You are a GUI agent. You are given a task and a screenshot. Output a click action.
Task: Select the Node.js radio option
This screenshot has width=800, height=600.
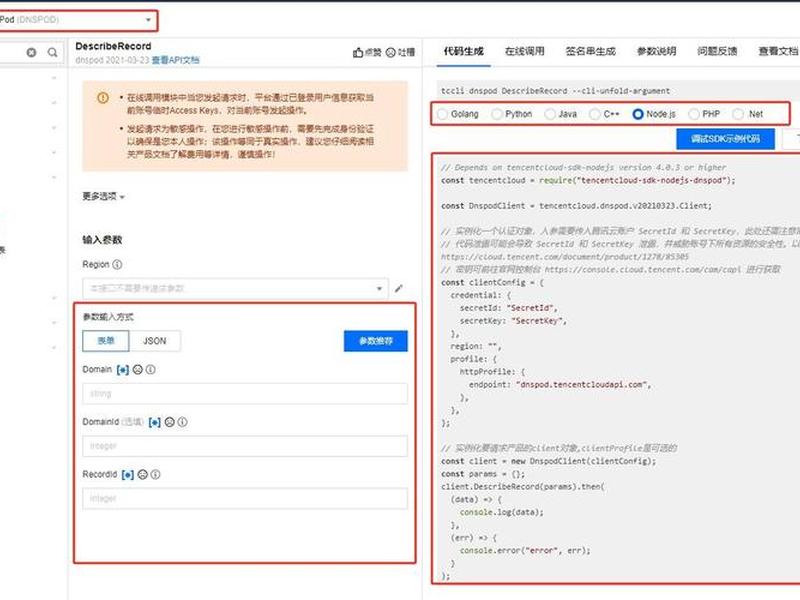[638, 114]
